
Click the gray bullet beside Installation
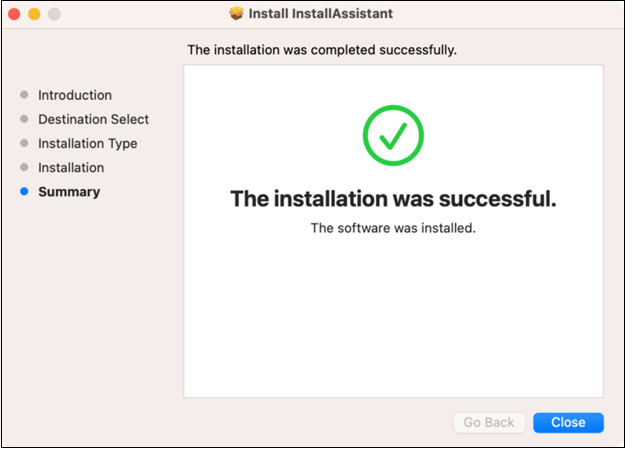coord(24,168)
